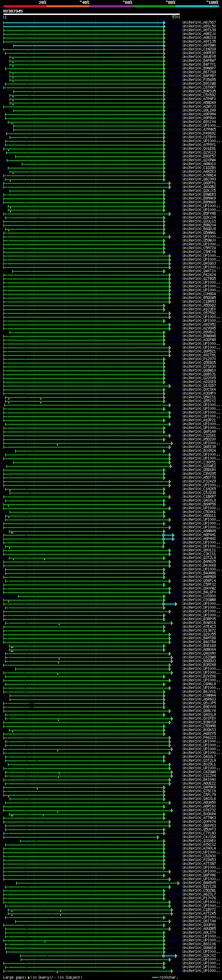The height and width of the screenshot is (980, 222).
Task: Select hit UniRef100_B6UE05
Action: pos(199,57)
